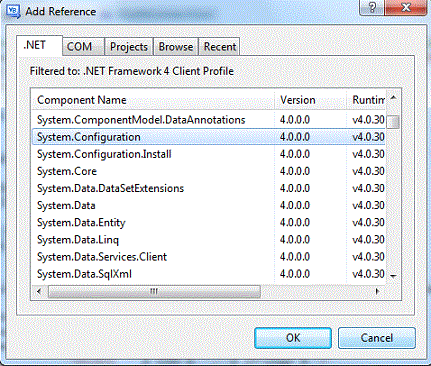Select System.ComponentModel.DataAnnotations in the list
This screenshot has height=366, width=431.
click(209, 120)
